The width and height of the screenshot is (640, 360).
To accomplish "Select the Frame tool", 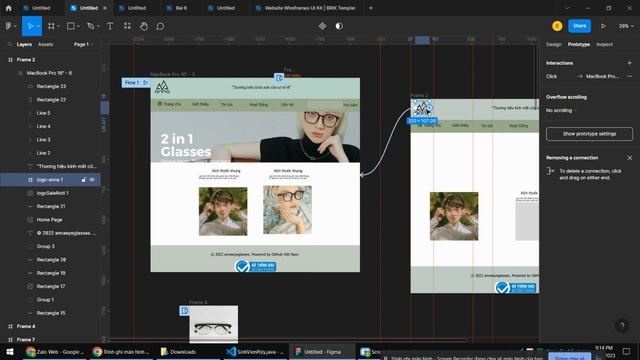I will coord(51,26).
